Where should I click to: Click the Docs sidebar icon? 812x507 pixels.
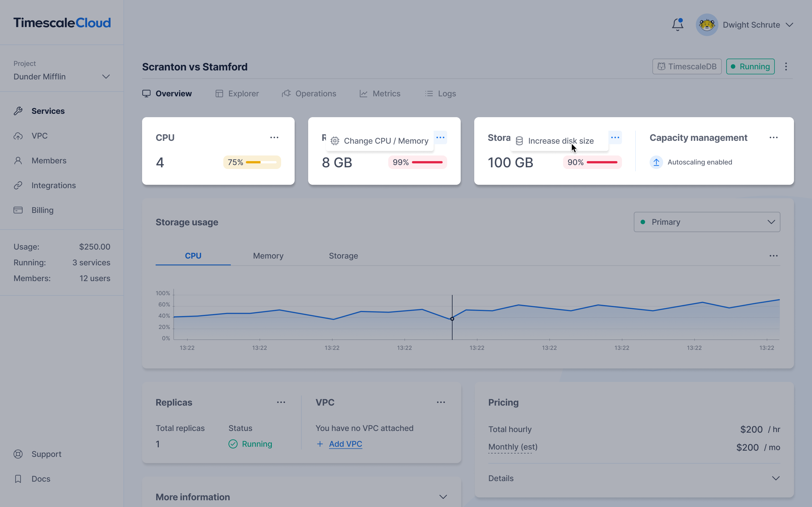pos(18,478)
